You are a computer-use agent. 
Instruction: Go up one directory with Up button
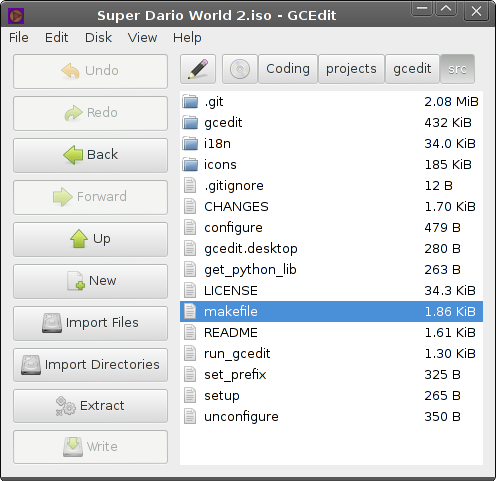click(x=90, y=239)
